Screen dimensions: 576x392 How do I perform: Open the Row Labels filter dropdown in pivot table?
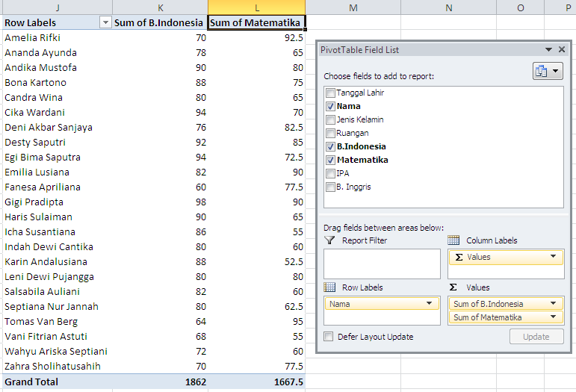pyautogui.click(x=105, y=22)
